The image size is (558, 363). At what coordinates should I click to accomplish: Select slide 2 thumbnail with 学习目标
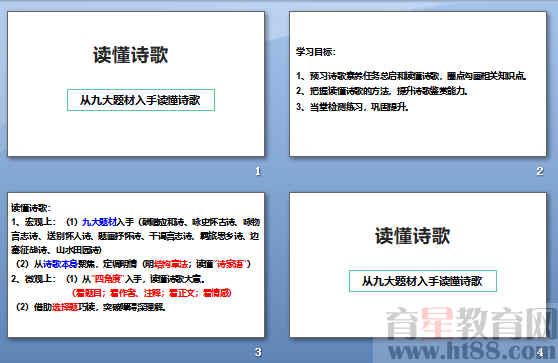tap(418, 84)
